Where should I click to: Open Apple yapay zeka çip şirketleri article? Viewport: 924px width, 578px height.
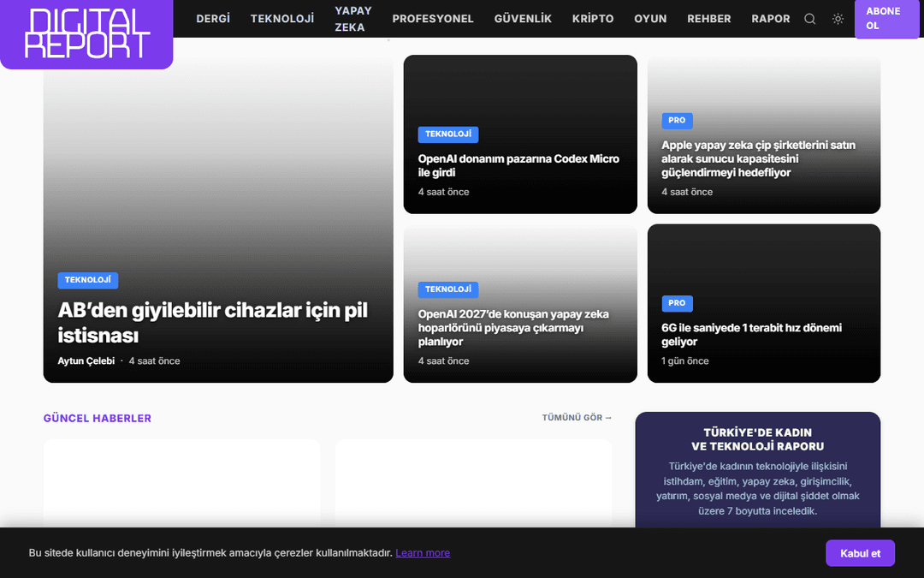[x=758, y=158]
